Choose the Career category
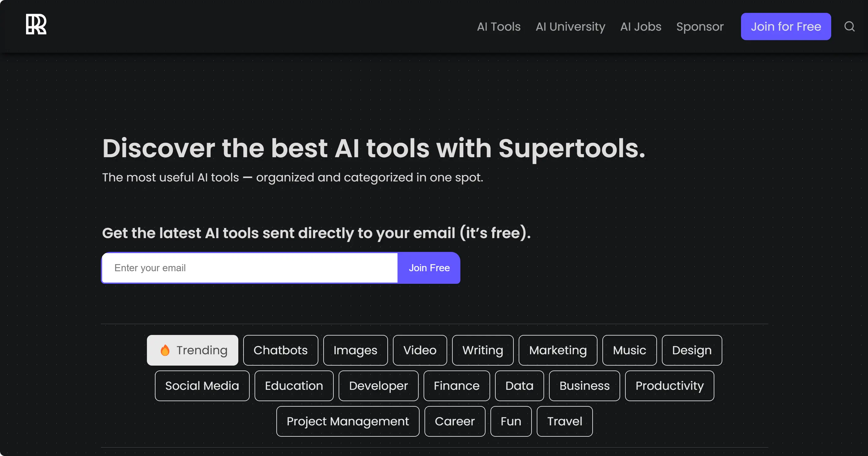This screenshot has width=868, height=456. (x=455, y=421)
